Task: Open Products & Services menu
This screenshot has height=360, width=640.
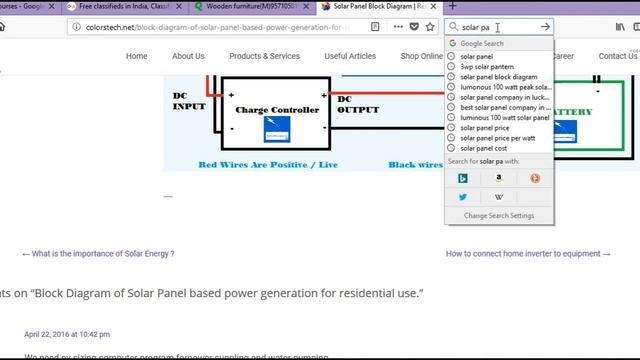Action: click(x=264, y=56)
